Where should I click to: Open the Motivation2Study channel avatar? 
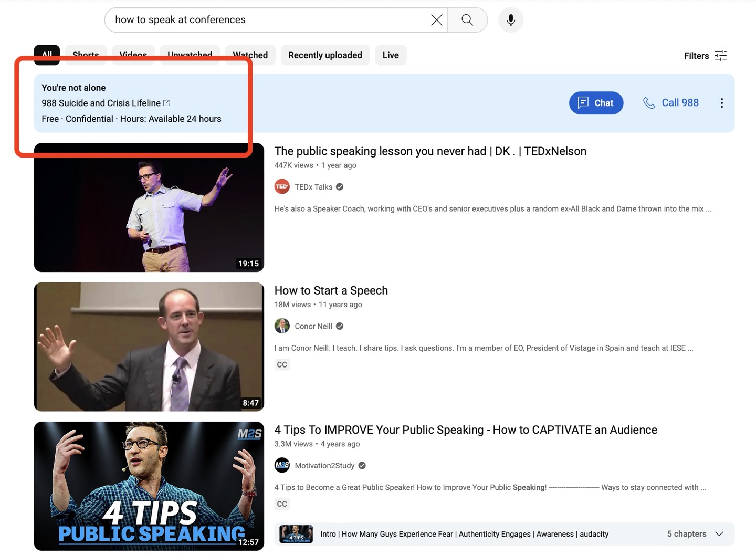tap(282, 465)
